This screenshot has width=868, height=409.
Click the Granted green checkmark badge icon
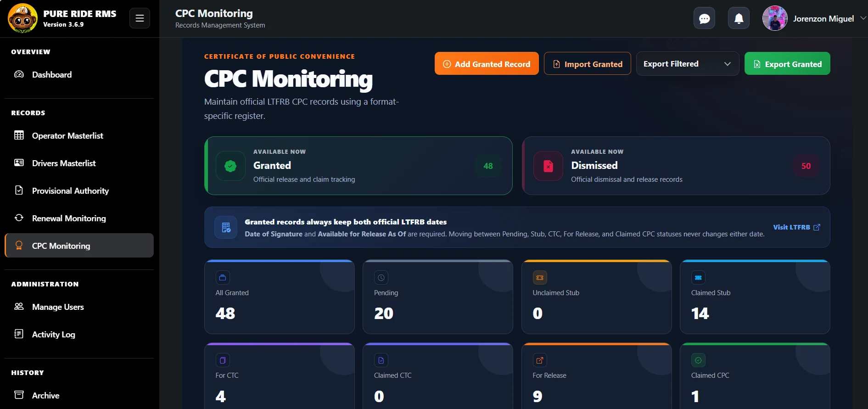[x=230, y=166]
